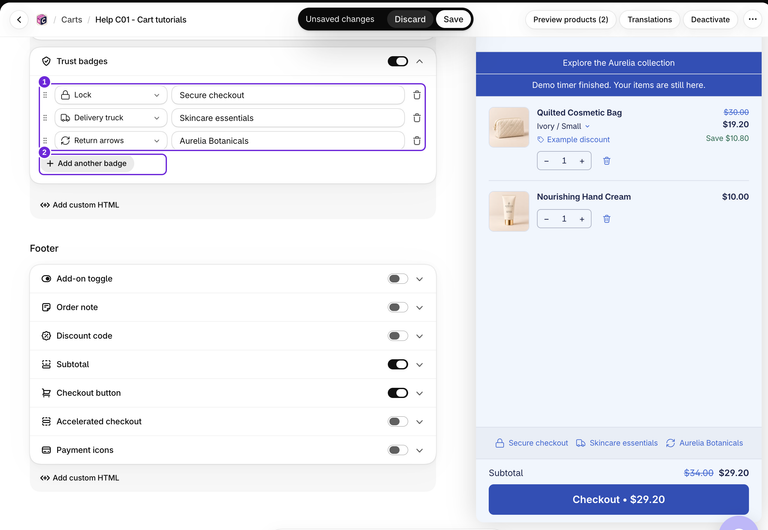
Task: Open the Delivery truck icon dropdown
Action: point(111,118)
